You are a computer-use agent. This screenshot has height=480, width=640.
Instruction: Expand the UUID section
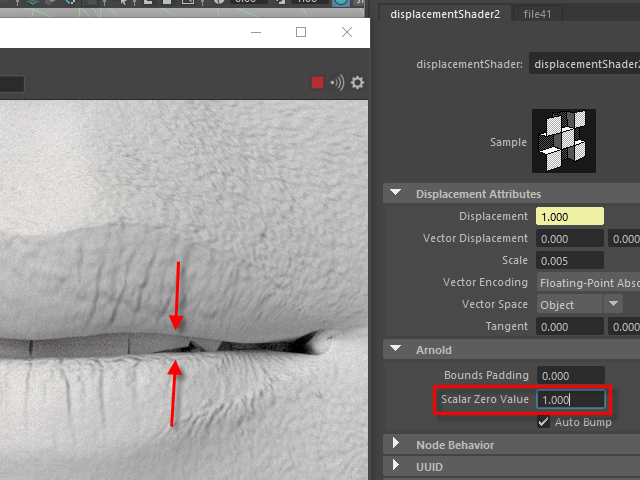397,467
